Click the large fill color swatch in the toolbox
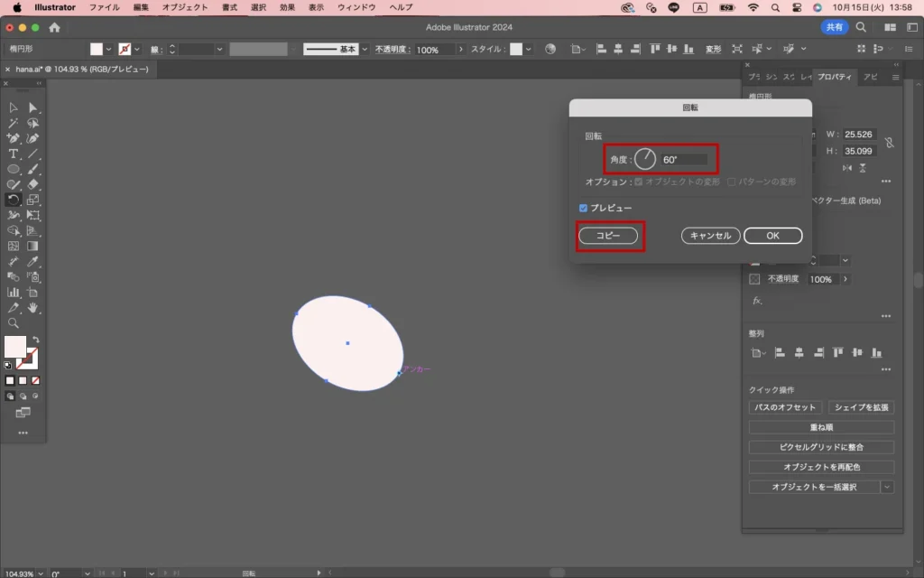This screenshot has width=924, height=578. pyautogui.click(x=15, y=346)
